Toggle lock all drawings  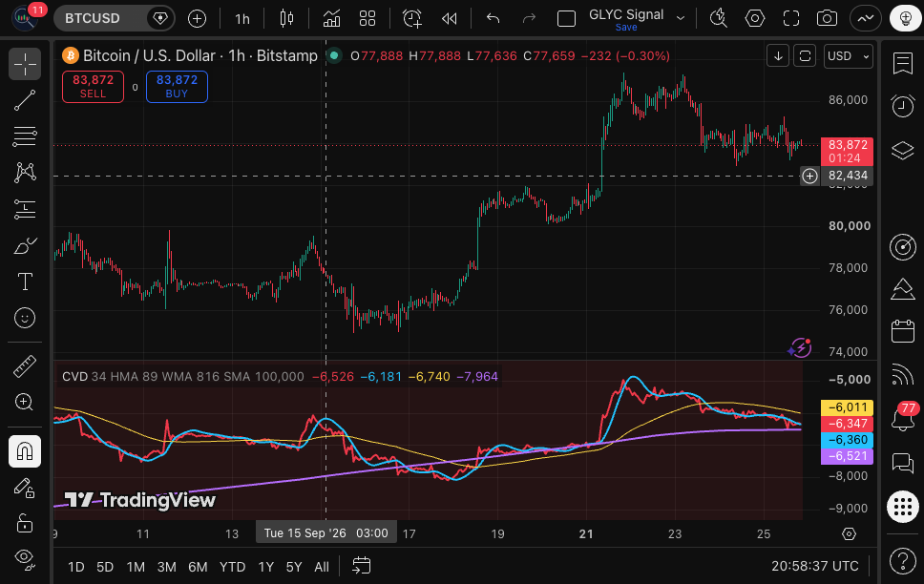pyautogui.click(x=25, y=523)
